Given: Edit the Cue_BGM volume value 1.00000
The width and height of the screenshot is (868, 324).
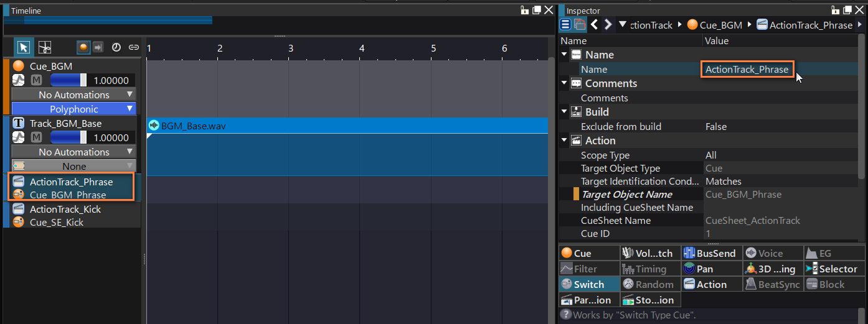Looking at the screenshot, I should tap(111, 80).
